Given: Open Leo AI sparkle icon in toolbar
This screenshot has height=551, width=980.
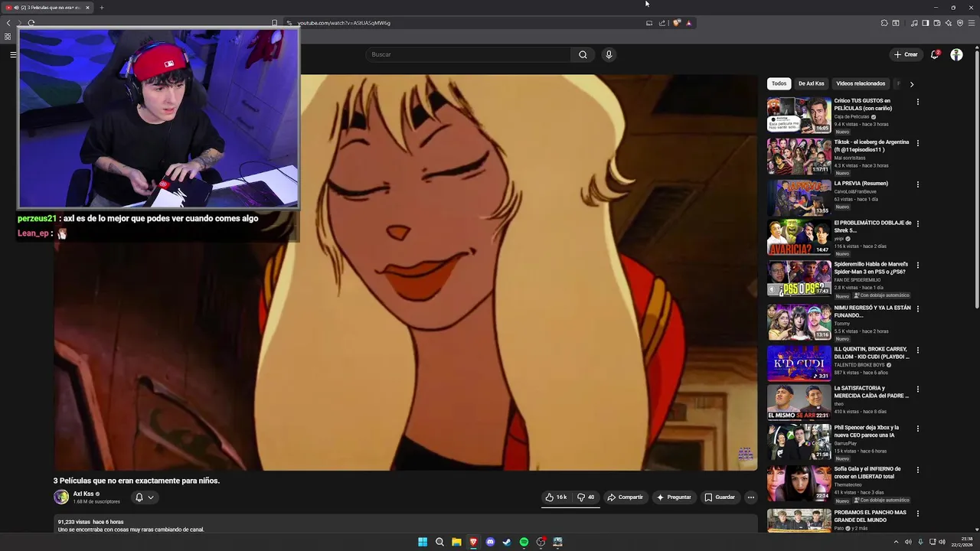Looking at the screenshot, I should click(949, 23).
